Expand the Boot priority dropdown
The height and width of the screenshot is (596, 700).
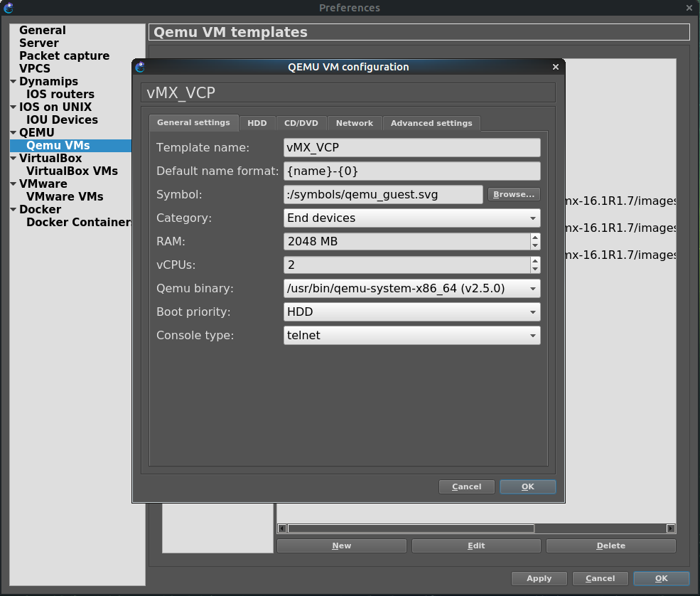412,312
